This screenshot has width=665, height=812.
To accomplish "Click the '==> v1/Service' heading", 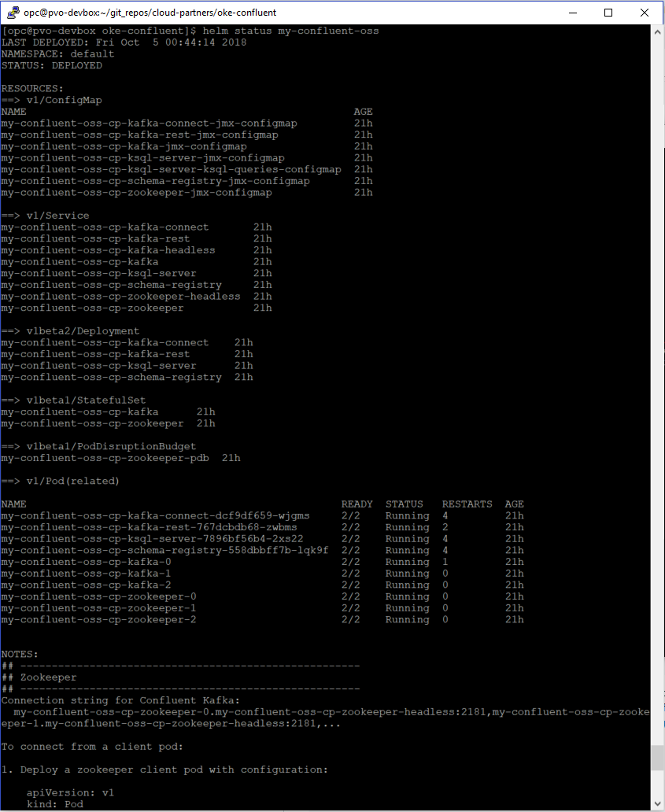I will (x=45, y=216).
